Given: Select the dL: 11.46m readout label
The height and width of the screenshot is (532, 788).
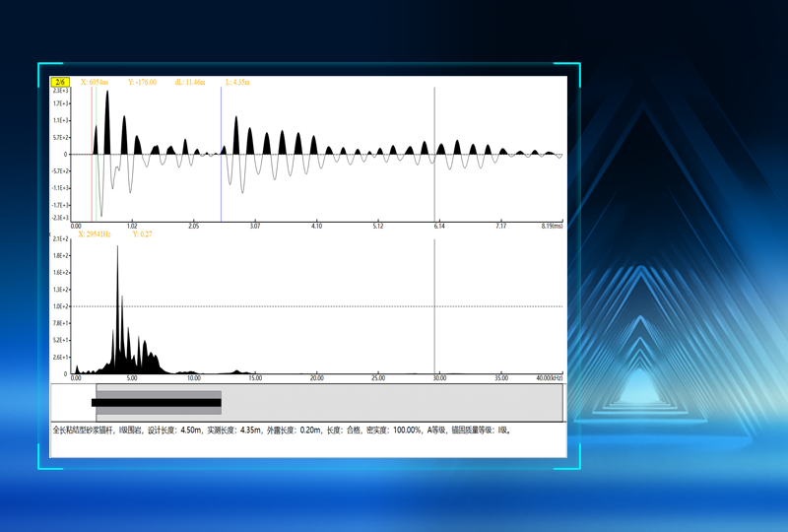Looking at the screenshot, I should 189,82.
